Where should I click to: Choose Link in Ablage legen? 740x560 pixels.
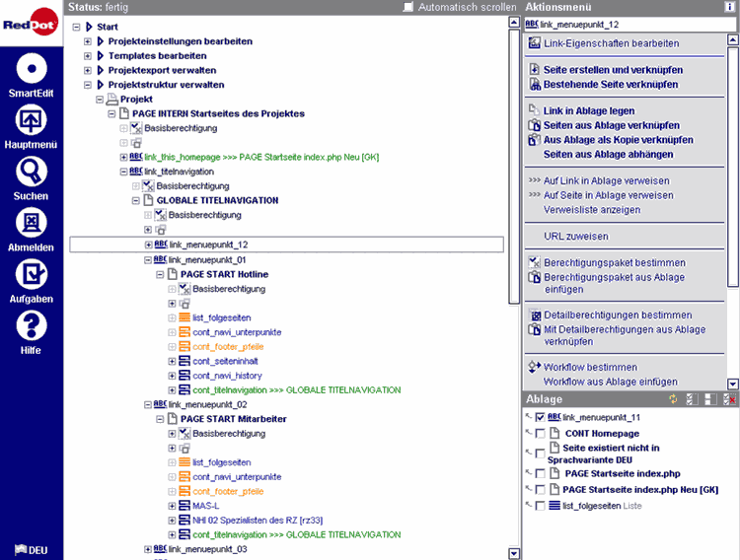588,111
